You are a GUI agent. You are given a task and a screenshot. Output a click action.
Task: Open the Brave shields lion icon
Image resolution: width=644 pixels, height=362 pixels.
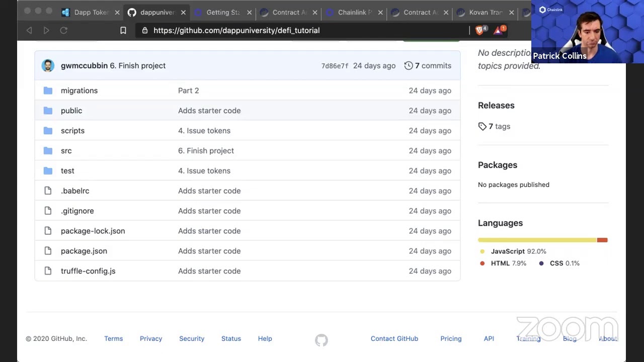[479, 31]
